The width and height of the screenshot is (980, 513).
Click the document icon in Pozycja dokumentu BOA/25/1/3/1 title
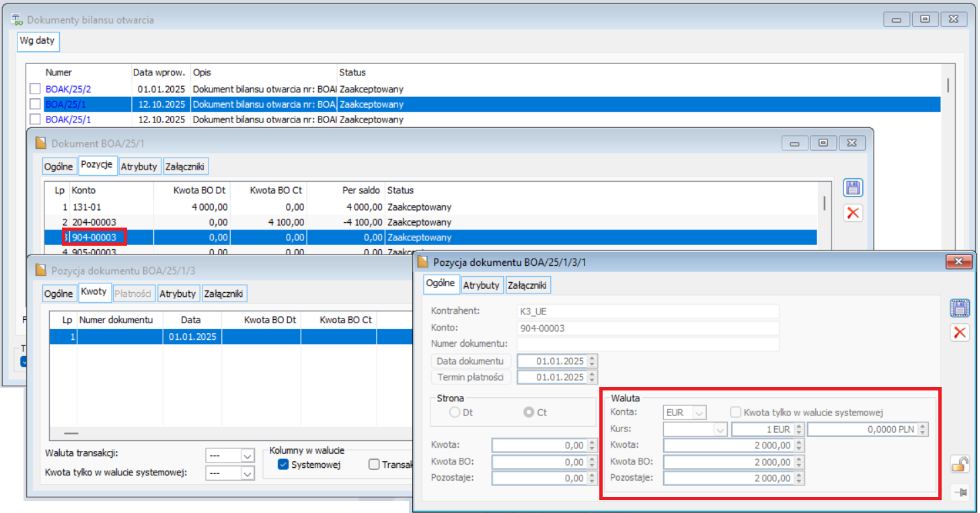tap(422, 262)
